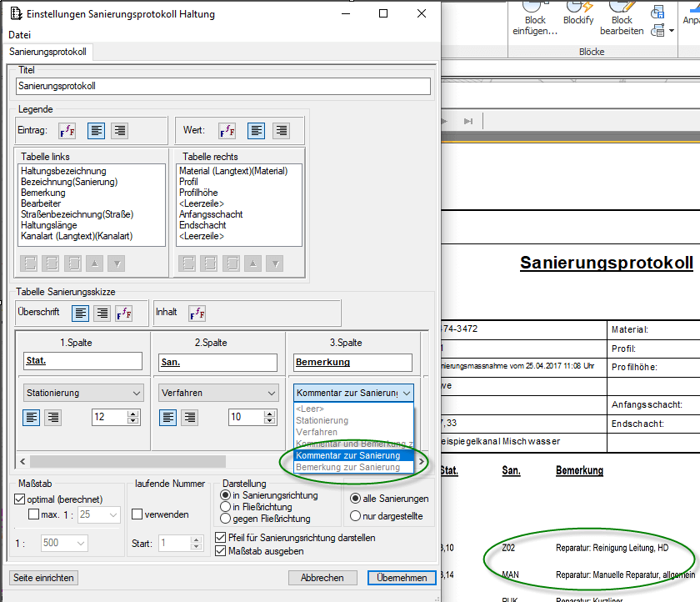Viewport: 700px width, 602px height.
Task: Open font settings for Wert legend
Action: 227,130
